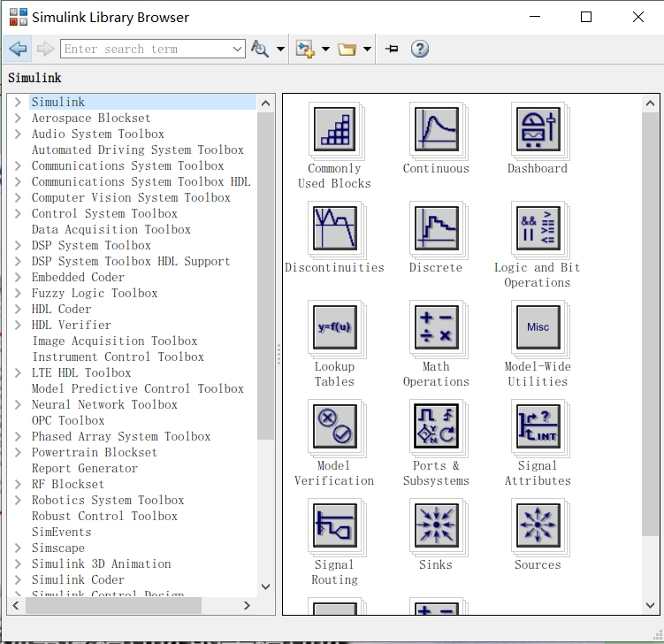The width and height of the screenshot is (664, 644).
Task: Open the search options dropdown arrow
Action: (280, 49)
